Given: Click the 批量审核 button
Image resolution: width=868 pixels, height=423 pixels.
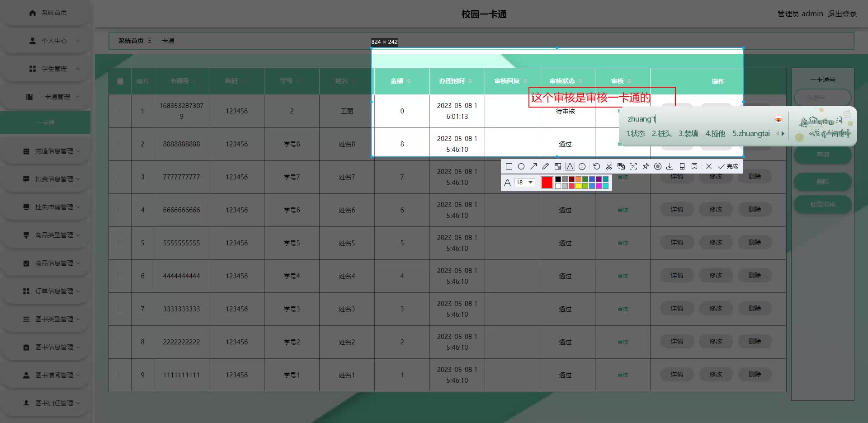Looking at the screenshot, I should pos(823,205).
